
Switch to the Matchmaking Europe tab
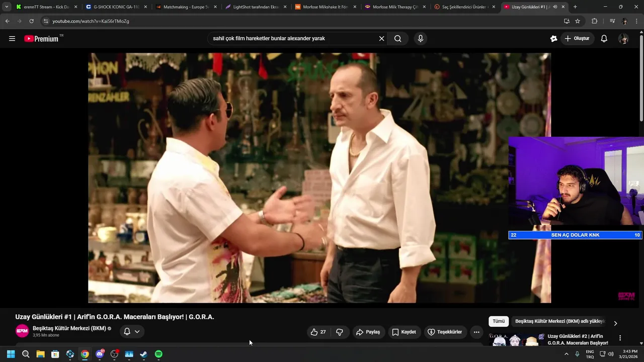[186, 7]
